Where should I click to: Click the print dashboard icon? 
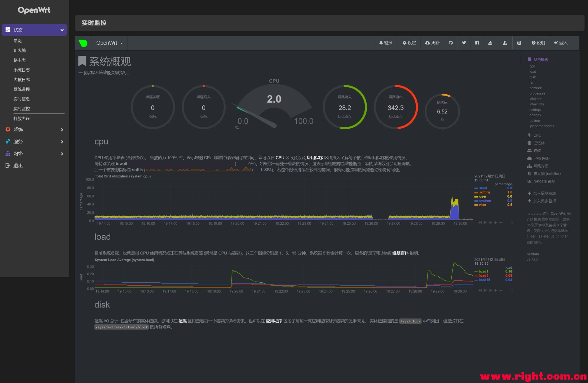(519, 43)
